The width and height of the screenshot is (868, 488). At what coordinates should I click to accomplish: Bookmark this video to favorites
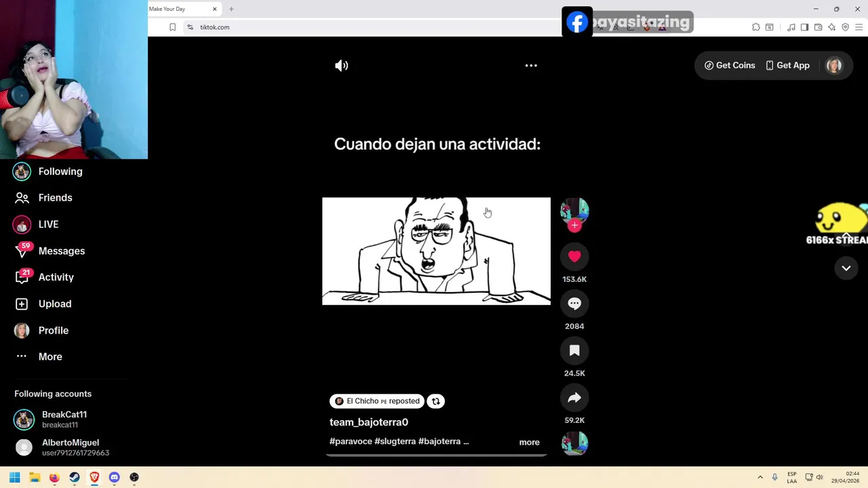[x=574, y=350]
